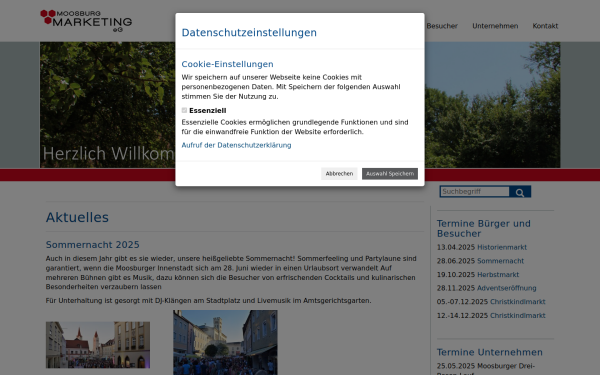Click the Aktuelles heading

pos(77,217)
